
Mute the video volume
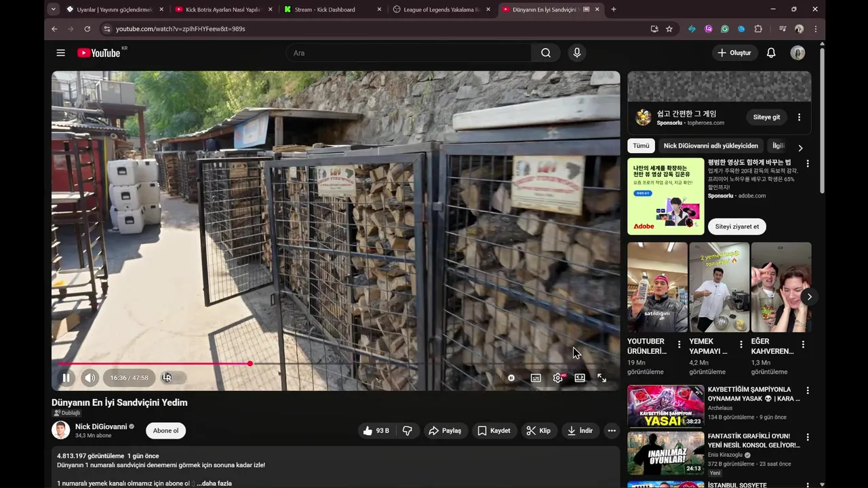tap(90, 378)
